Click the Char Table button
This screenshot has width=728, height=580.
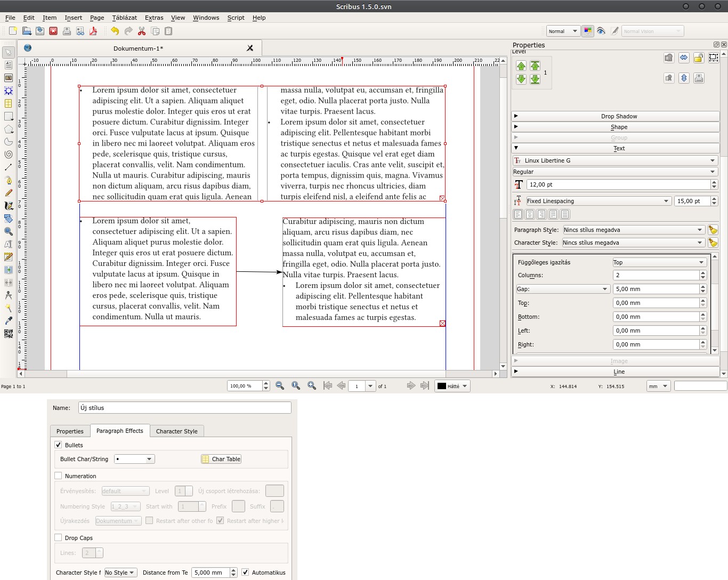pyautogui.click(x=221, y=459)
